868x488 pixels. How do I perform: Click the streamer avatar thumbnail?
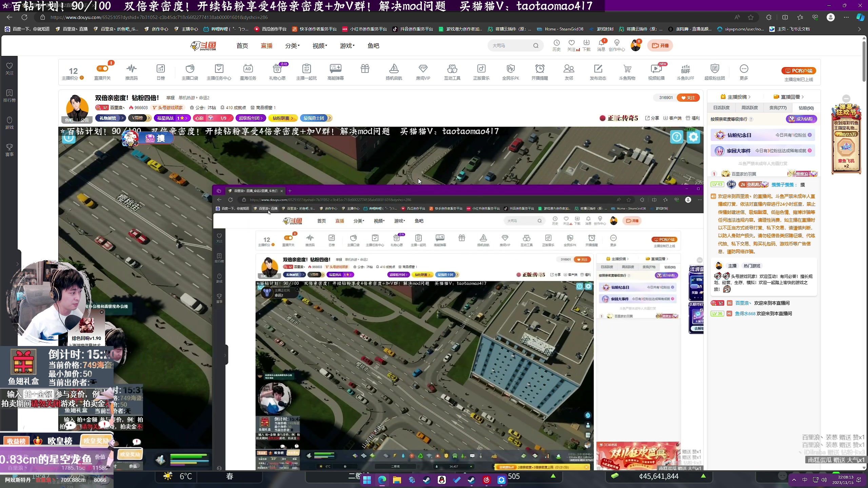pyautogui.click(x=77, y=108)
